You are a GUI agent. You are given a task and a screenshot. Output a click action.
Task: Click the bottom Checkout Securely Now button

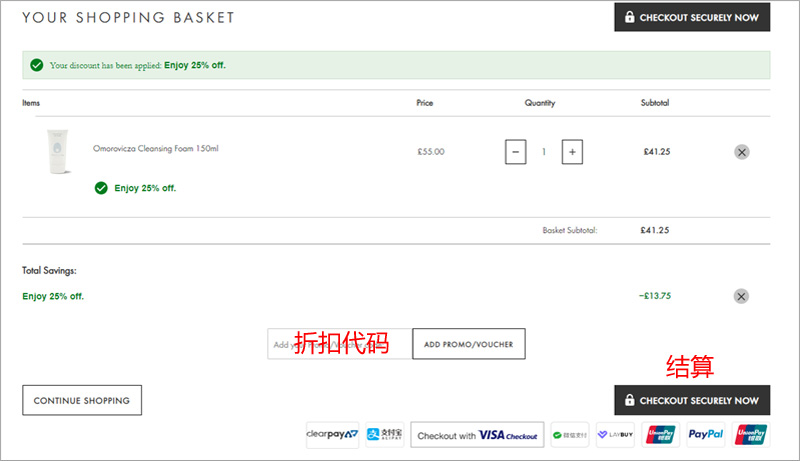[692, 400]
